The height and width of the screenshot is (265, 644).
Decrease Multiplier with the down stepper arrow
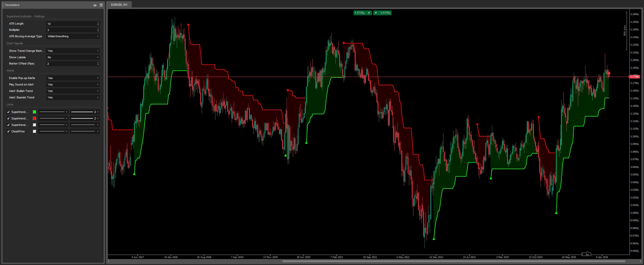[98, 31]
